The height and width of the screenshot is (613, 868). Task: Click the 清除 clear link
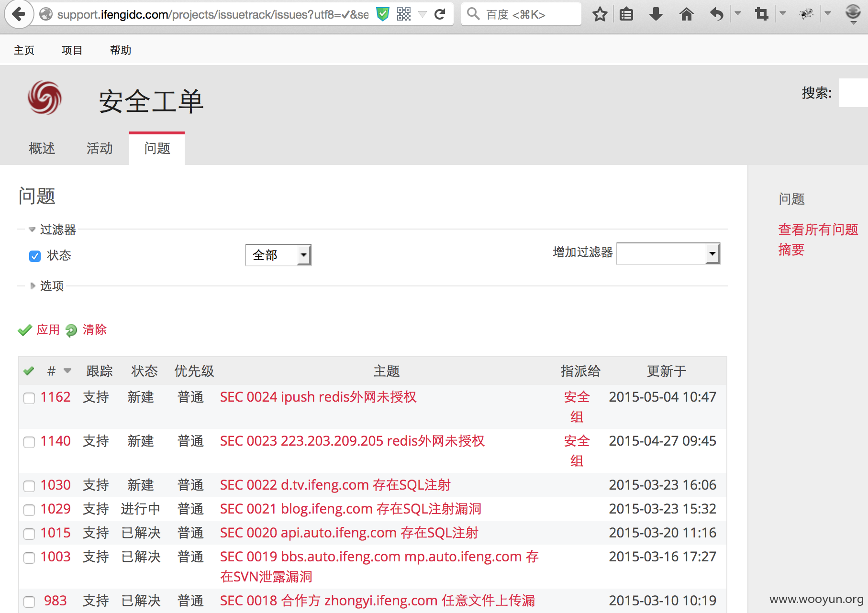(x=94, y=329)
